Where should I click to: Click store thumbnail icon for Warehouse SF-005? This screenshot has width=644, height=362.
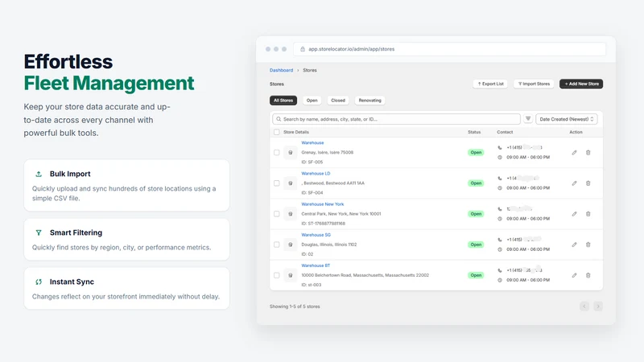click(x=291, y=153)
